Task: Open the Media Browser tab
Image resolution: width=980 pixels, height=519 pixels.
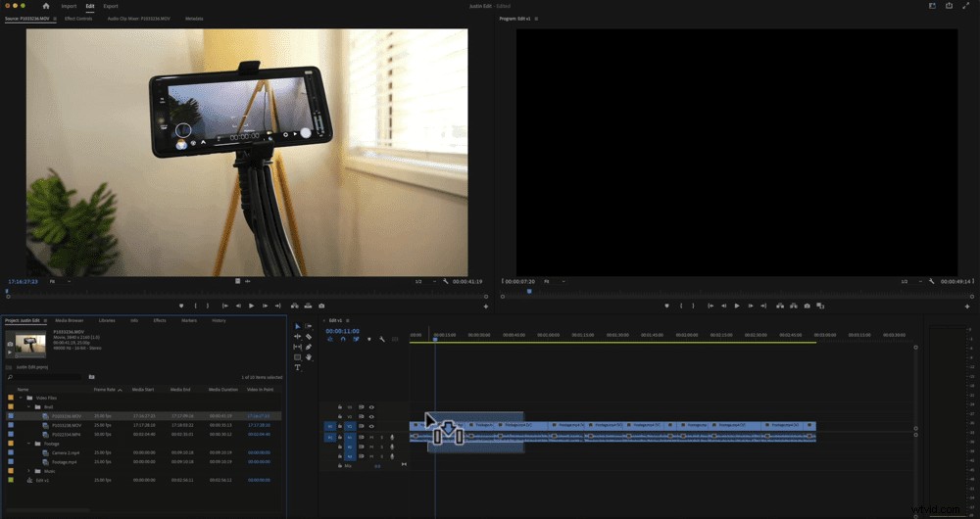Action: (x=70, y=320)
